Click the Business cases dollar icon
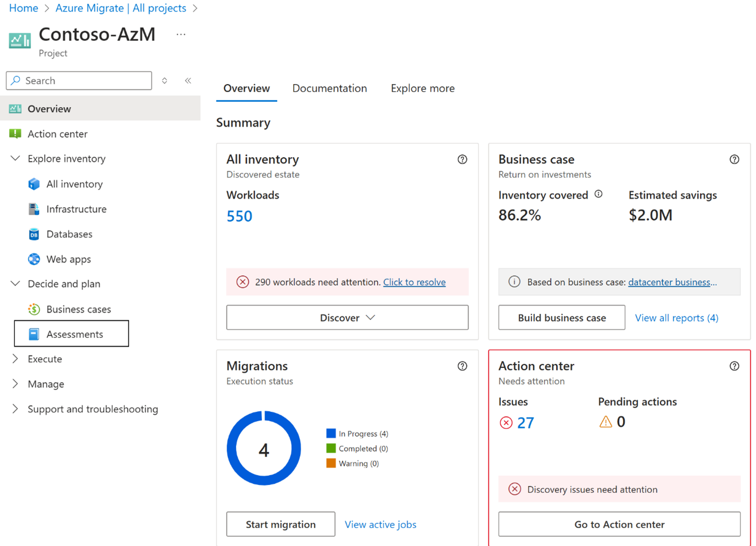Screen dimensions: 756x546 [34, 309]
